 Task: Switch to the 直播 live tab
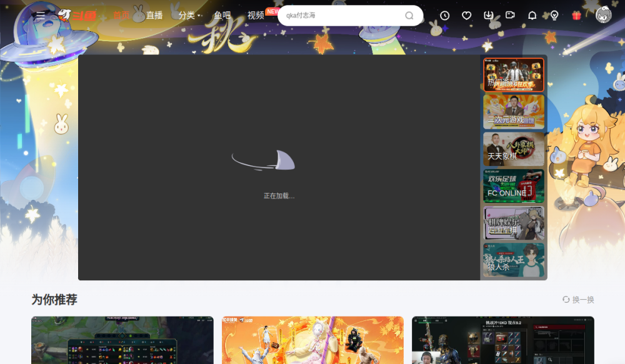click(x=154, y=16)
